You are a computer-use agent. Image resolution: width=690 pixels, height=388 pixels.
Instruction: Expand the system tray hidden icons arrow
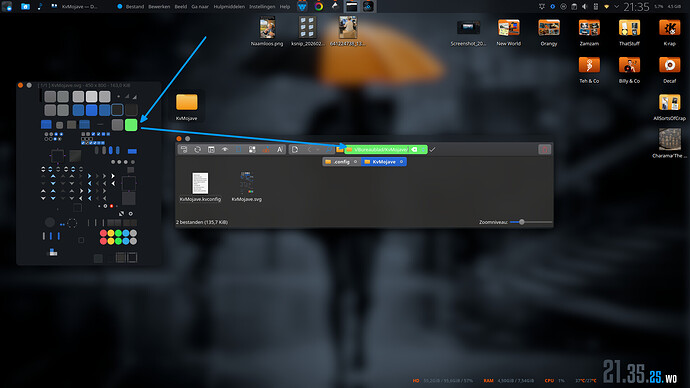tap(617, 7)
